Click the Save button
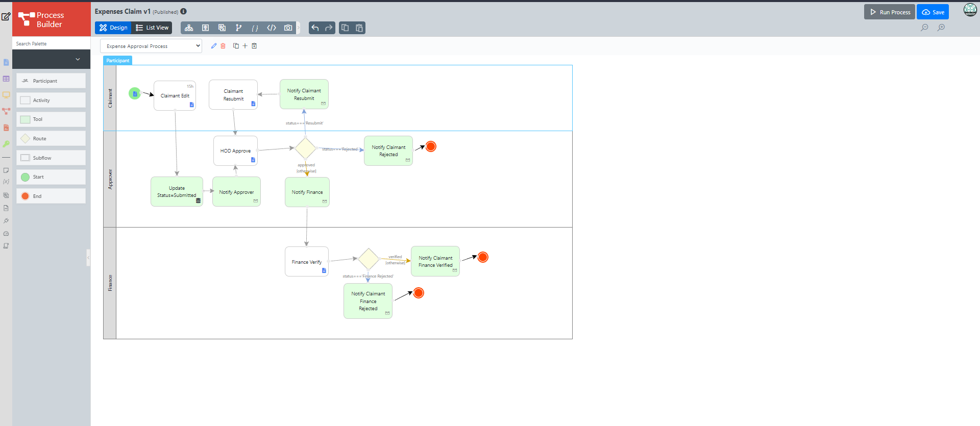The width and height of the screenshot is (980, 426). (933, 12)
